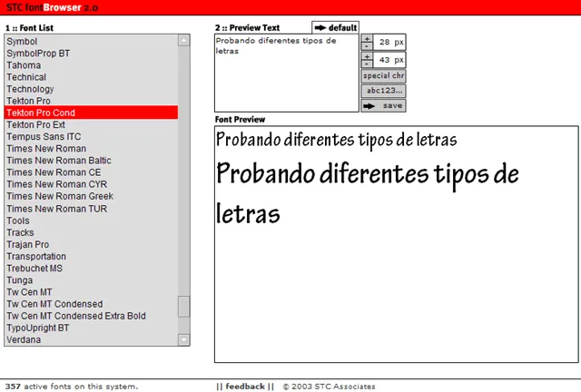Select Times New Roman Baltic
This screenshot has width=581, height=392.
[91, 160]
